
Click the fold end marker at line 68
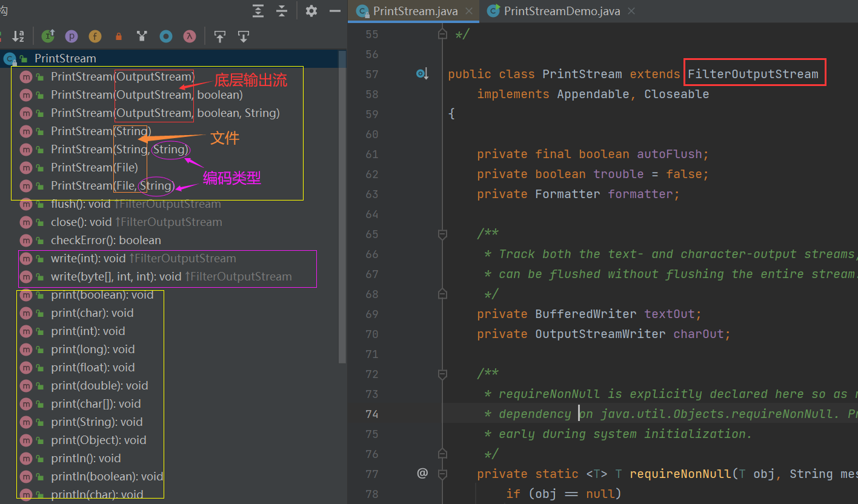tap(442, 294)
